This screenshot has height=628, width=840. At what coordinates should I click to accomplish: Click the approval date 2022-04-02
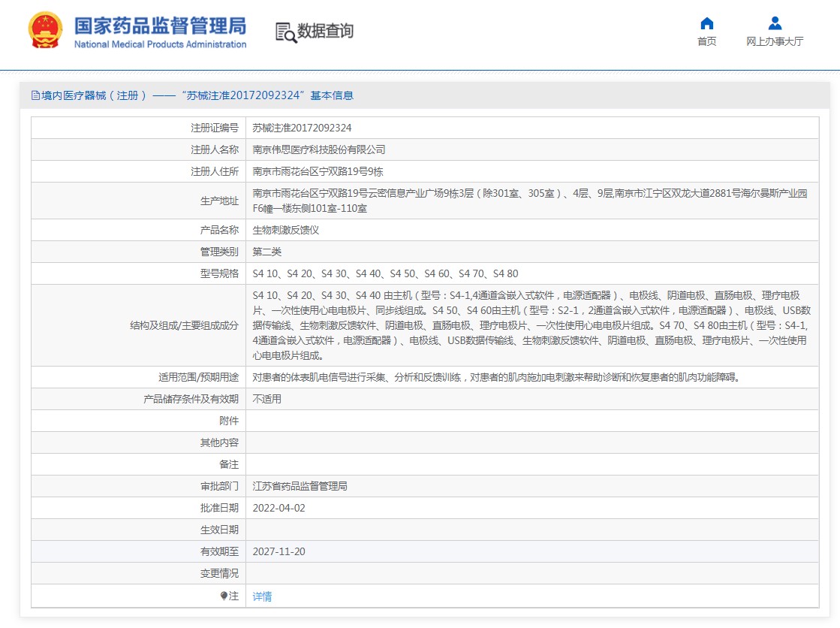pyautogui.click(x=278, y=508)
